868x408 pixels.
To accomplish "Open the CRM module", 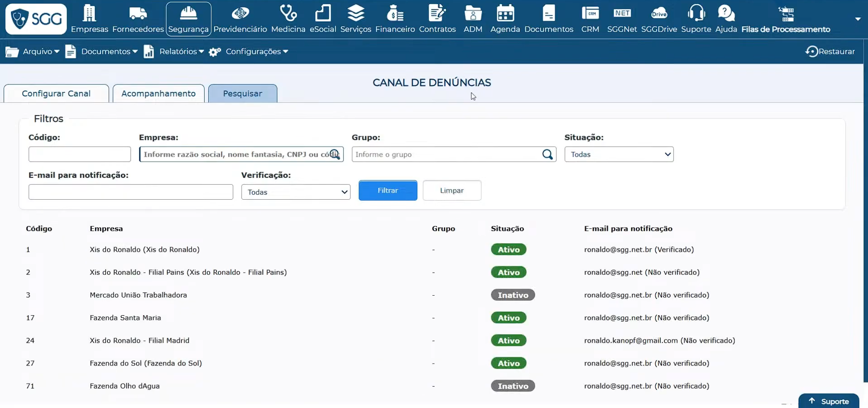I will (590, 19).
